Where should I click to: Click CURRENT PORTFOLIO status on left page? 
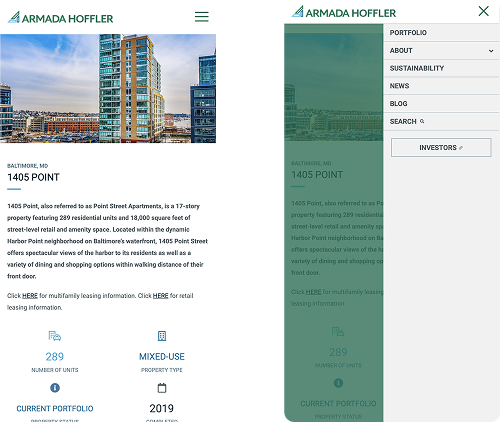click(x=55, y=408)
